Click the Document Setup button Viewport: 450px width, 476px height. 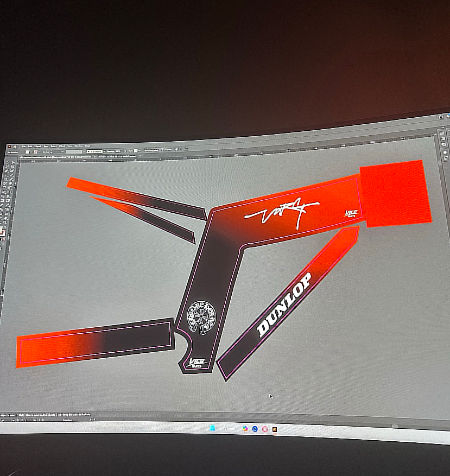pyautogui.click(x=151, y=150)
